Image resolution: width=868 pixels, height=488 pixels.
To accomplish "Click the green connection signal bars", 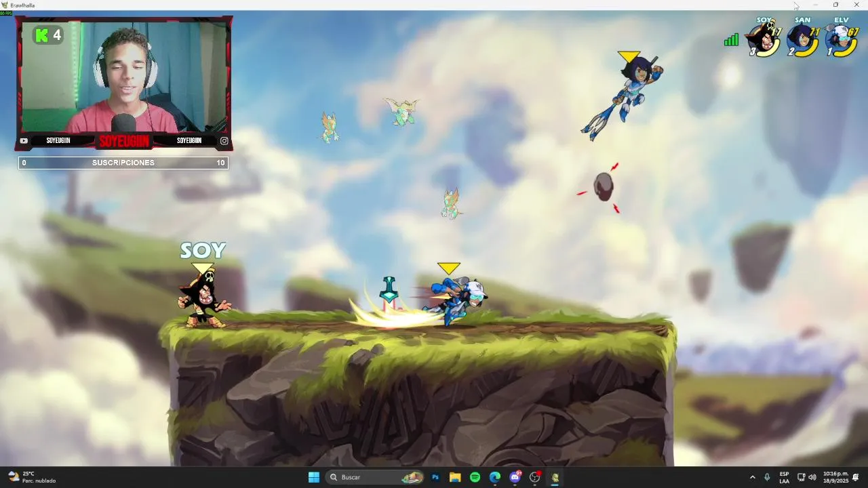I will [731, 40].
